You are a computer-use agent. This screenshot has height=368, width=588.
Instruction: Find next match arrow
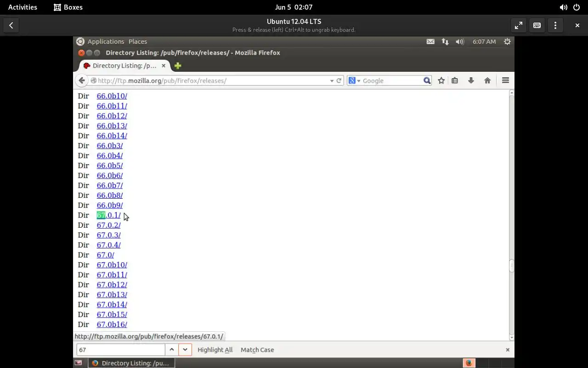(185, 350)
